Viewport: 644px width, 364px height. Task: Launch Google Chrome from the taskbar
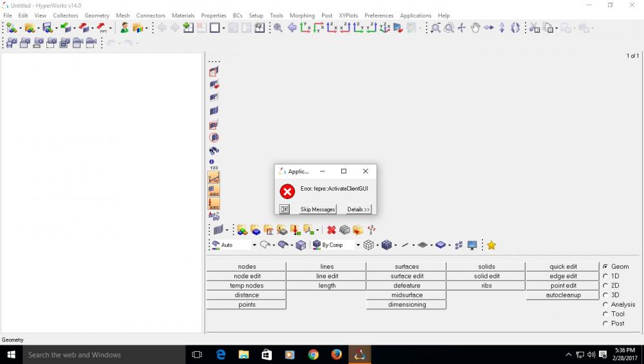coord(313,354)
